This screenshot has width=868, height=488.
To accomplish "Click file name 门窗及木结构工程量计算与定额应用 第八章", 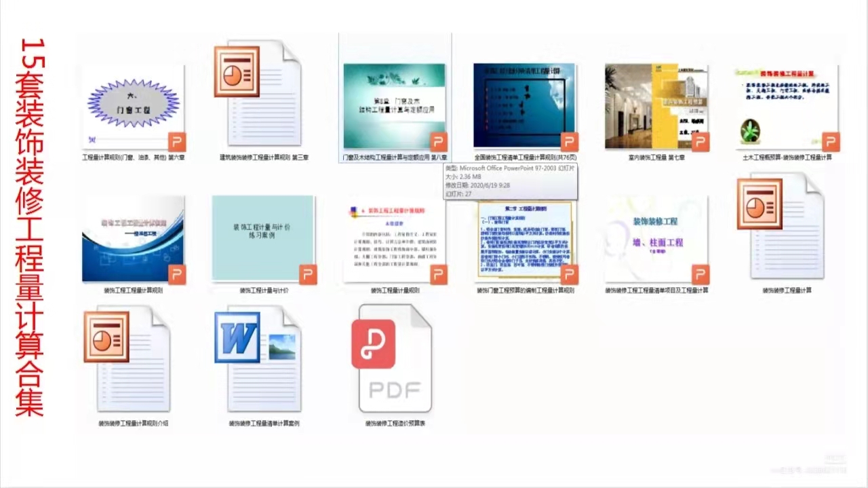I will point(395,157).
